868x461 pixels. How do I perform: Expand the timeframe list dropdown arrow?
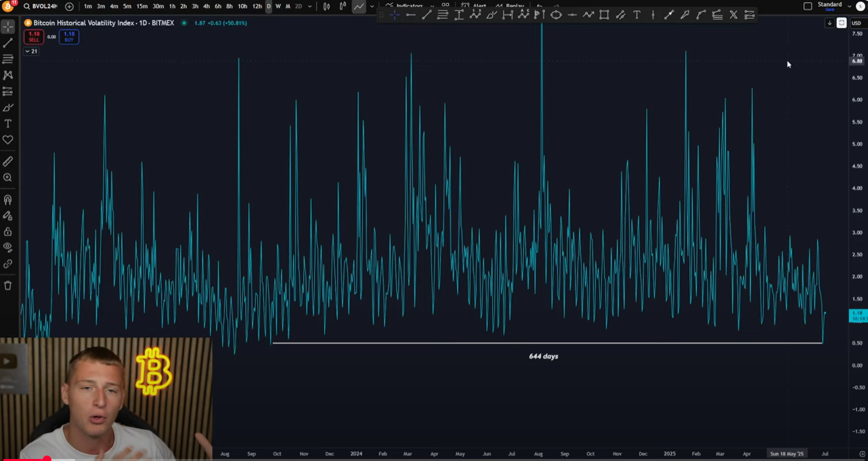(x=310, y=6)
